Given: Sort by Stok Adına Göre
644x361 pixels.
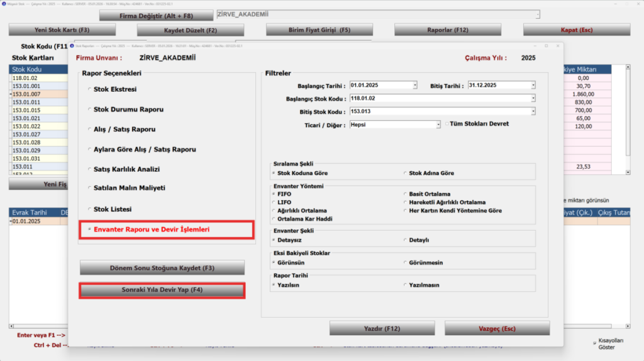Looking at the screenshot, I should 429,173.
